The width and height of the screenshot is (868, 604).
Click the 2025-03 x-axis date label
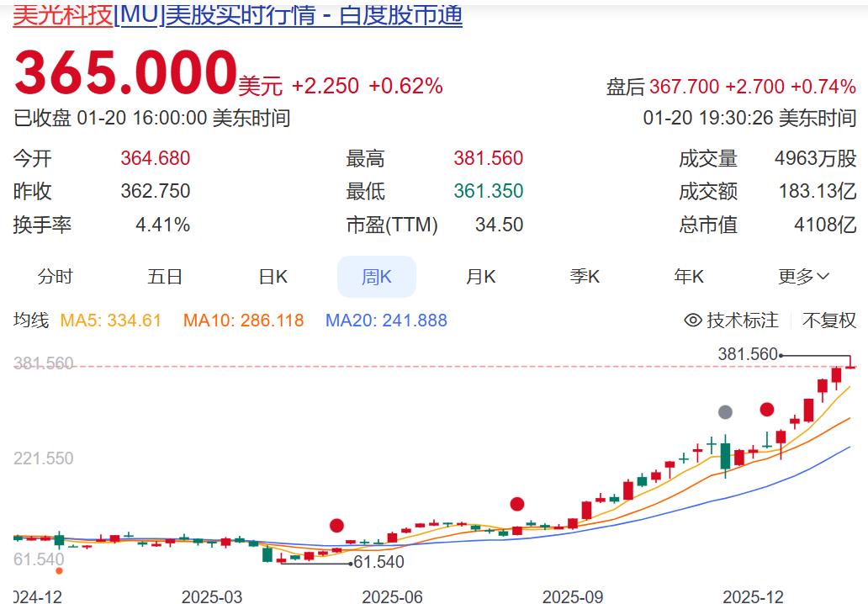coord(212,596)
